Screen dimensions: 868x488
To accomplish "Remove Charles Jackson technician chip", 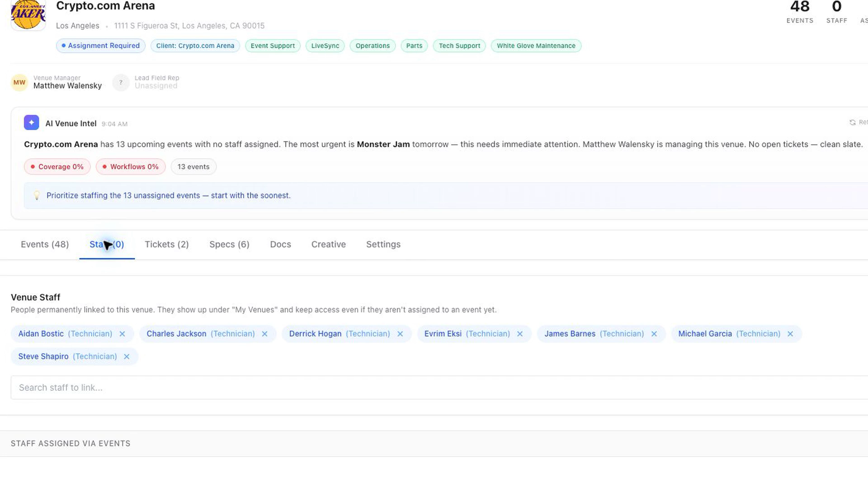I will pos(265,334).
